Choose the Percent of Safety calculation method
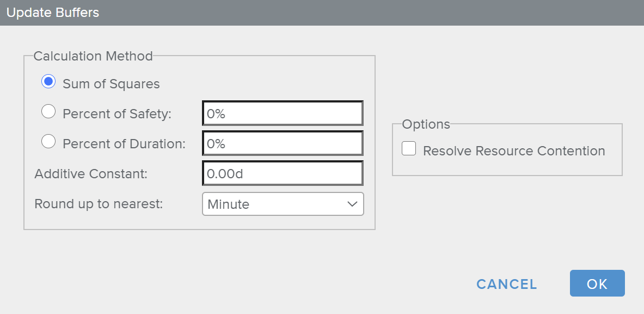644x314 pixels. (x=48, y=111)
